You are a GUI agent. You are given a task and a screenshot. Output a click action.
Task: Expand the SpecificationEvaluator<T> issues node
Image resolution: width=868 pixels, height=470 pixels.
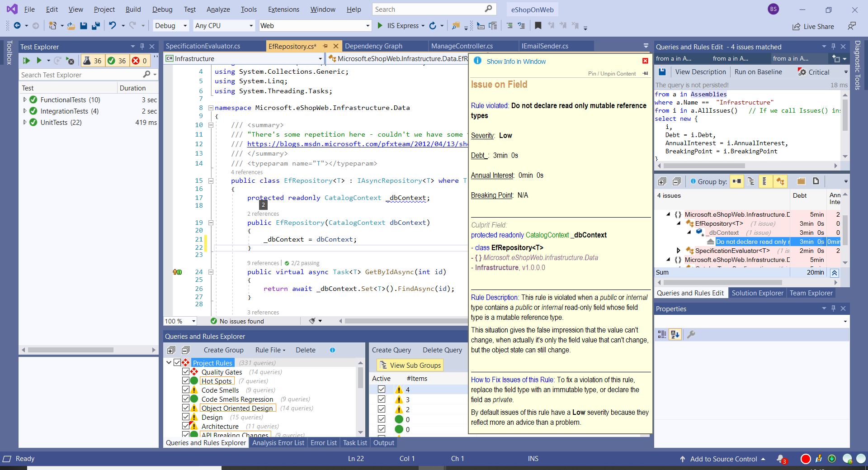679,251
